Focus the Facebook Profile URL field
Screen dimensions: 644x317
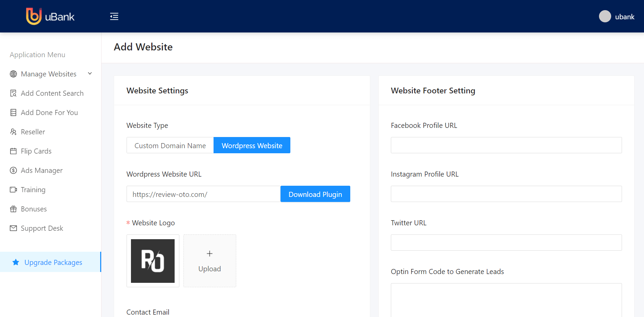[x=506, y=145]
